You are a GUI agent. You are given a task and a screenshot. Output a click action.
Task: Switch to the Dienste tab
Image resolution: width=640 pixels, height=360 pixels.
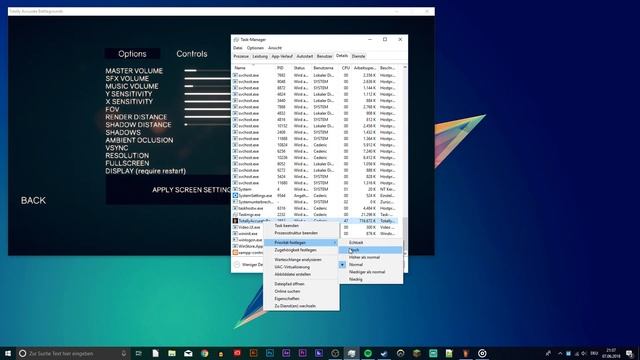click(x=358, y=56)
